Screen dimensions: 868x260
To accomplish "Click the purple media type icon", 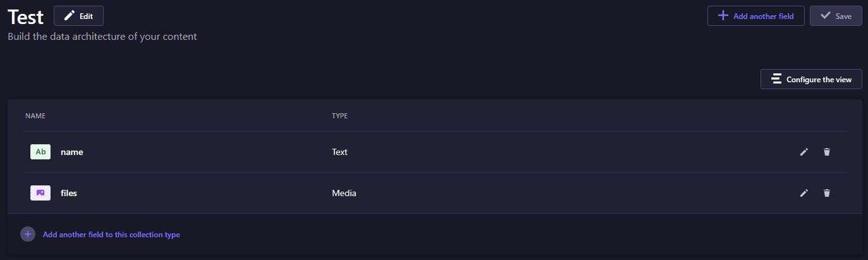I will (40, 193).
